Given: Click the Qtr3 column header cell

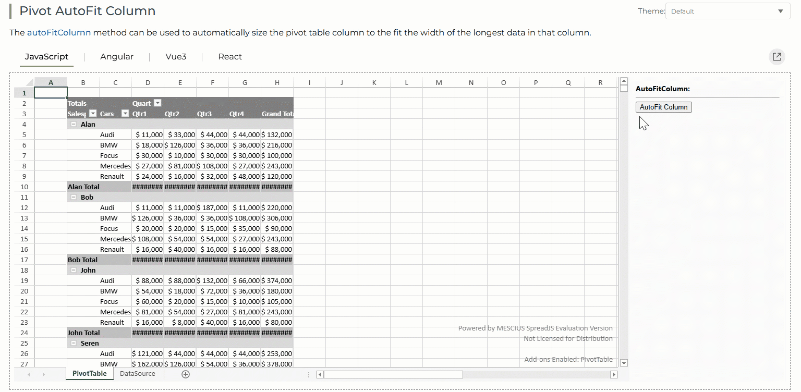Looking at the screenshot, I should 213,113.
